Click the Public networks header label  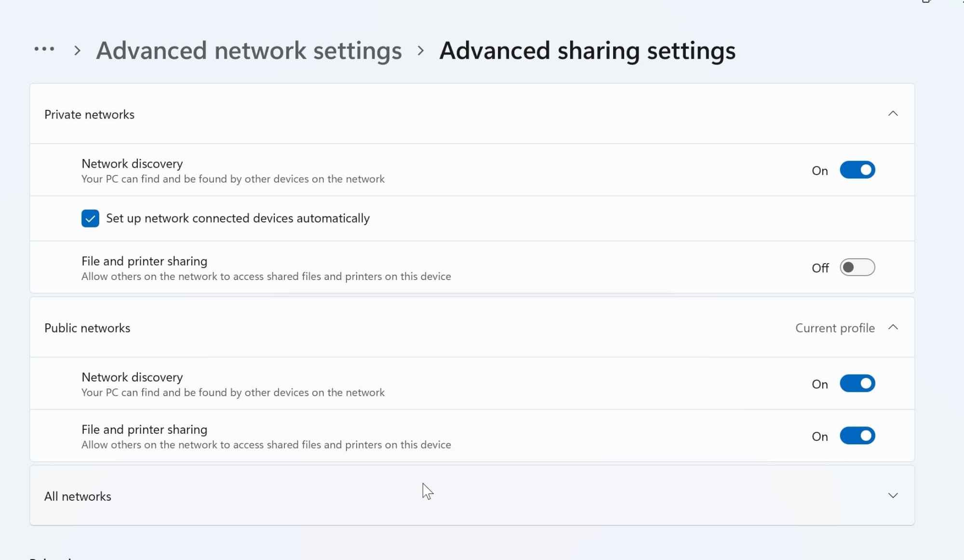point(87,328)
